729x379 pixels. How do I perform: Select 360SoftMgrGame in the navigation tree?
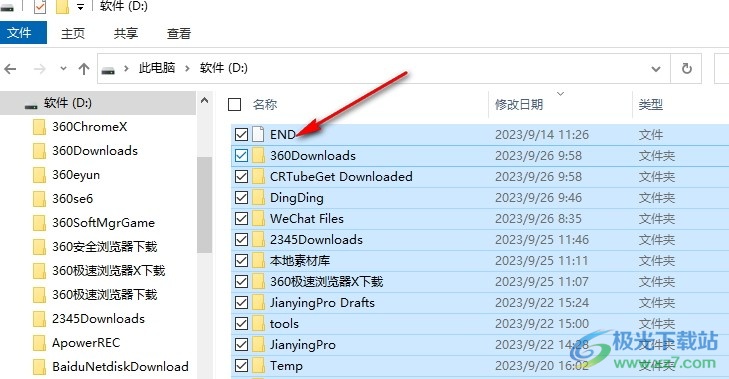103,223
